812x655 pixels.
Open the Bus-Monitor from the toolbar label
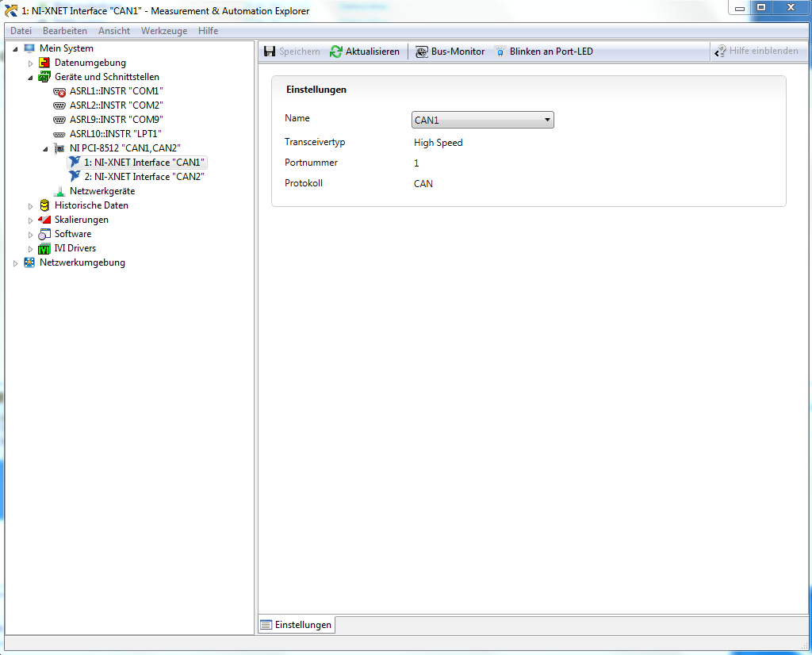458,52
